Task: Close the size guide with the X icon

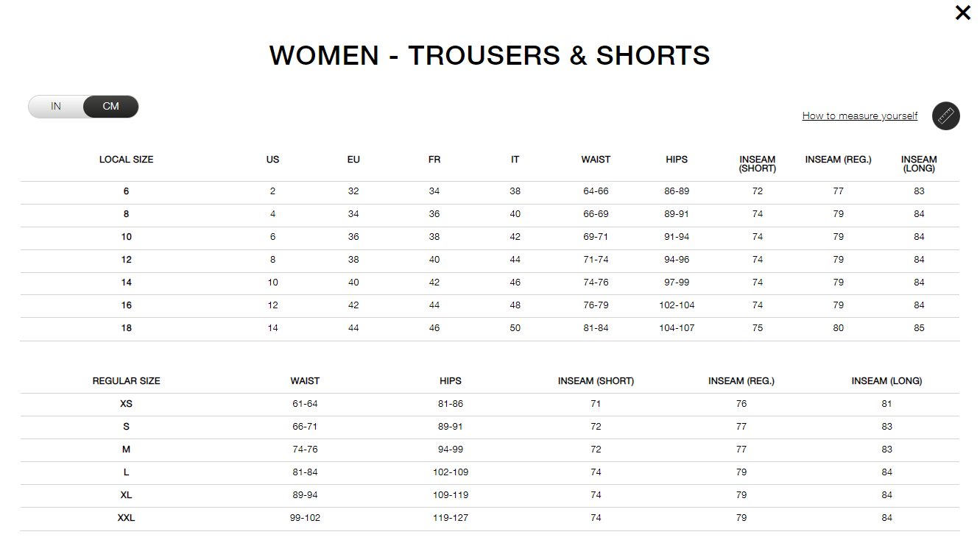Action: (x=962, y=13)
